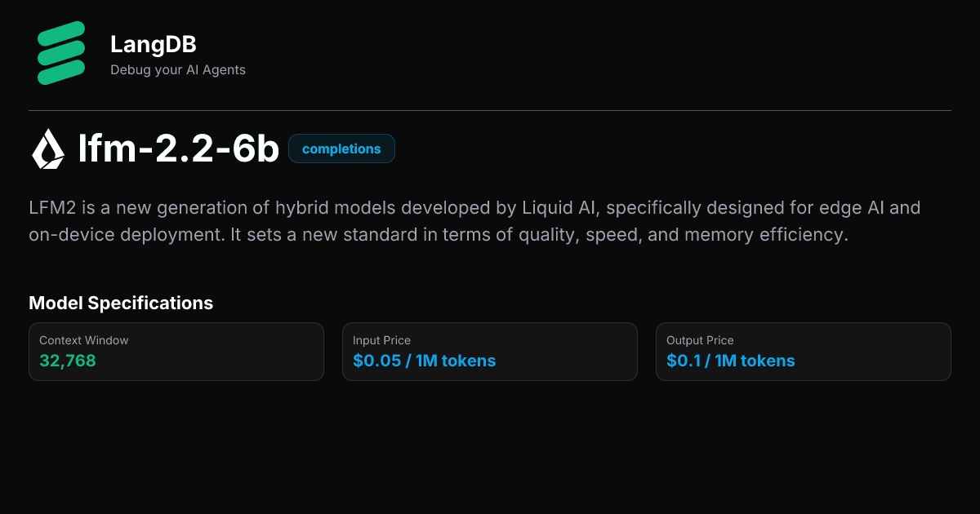The height and width of the screenshot is (514, 980).
Task: Click the LangDB title text
Action: pos(154,45)
